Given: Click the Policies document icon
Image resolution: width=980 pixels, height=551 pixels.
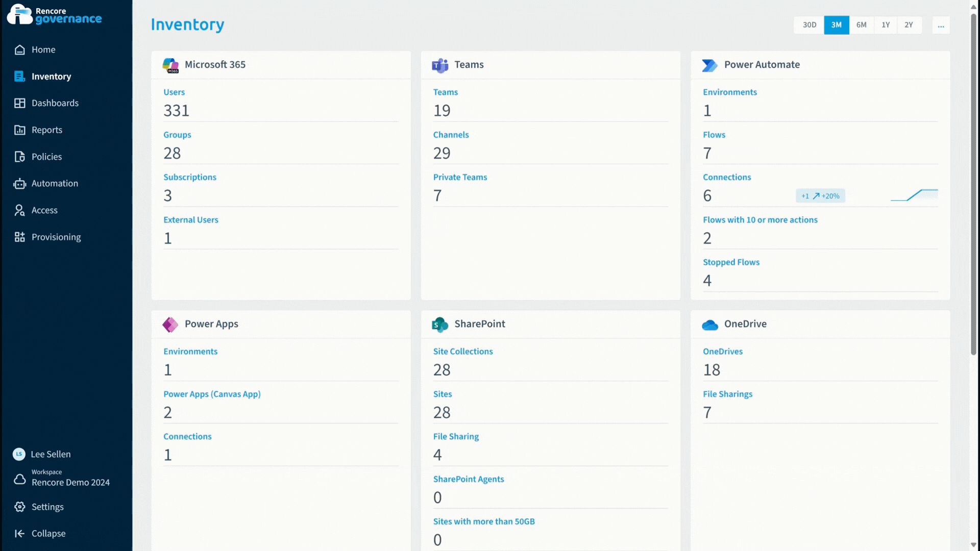Looking at the screenshot, I should pos(19,157).
